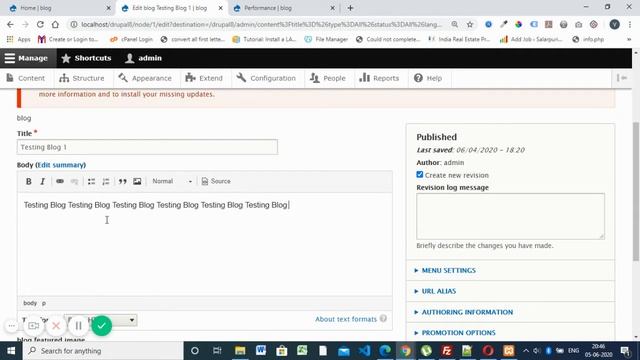
Task: Open the Configuration admin menu
Action: pyautogui.click(x=266, y=78)
